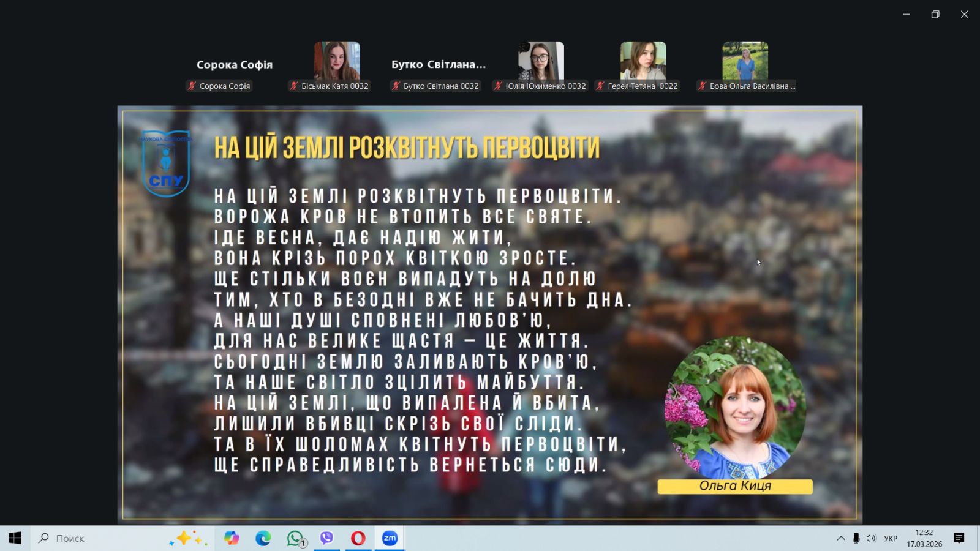Image resolution: width=980 pixels, height=551 pixels.
Task: Launch Microsoft Edge from the taskbar
Action: (263, 538)
